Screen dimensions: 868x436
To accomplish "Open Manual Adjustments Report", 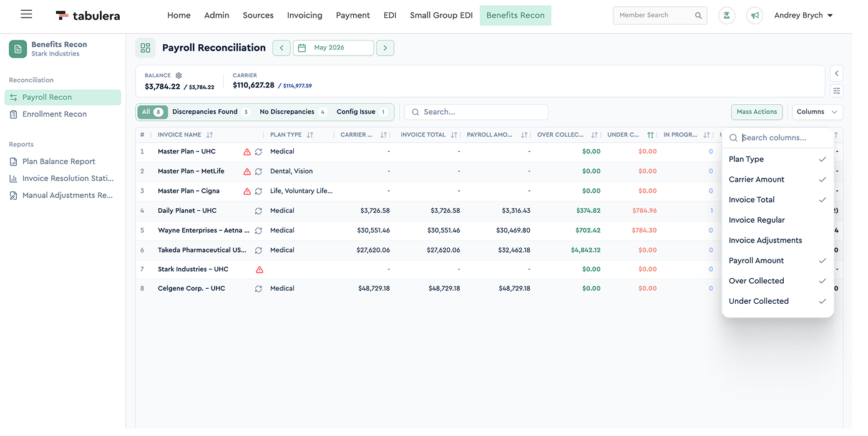I will point(62,195).
